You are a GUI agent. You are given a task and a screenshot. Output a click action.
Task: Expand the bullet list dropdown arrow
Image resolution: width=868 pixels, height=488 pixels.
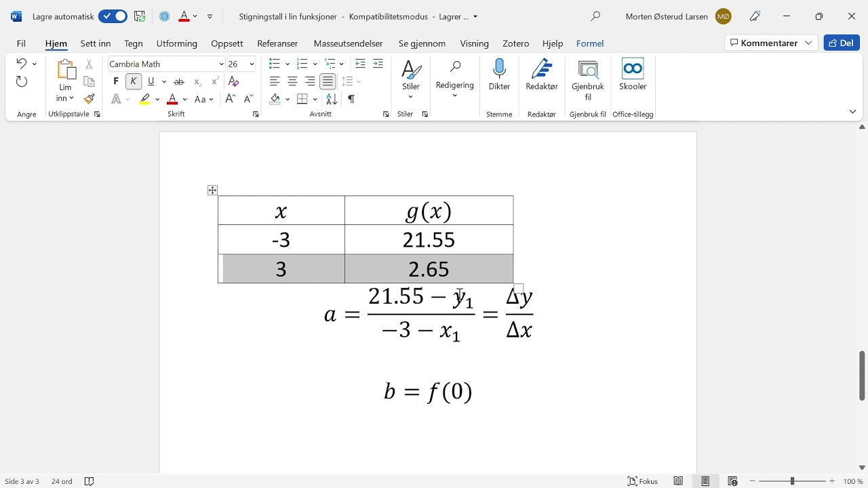pos(288,64)
